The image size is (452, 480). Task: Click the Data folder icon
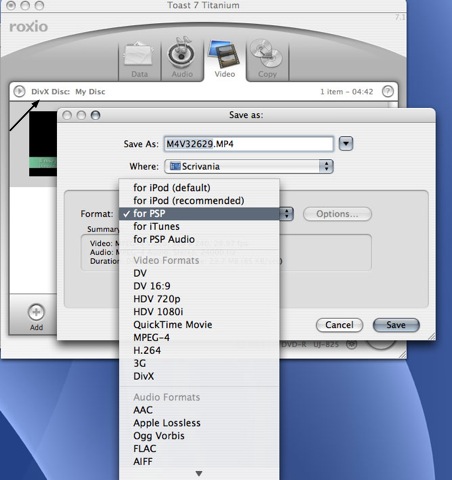139,54
